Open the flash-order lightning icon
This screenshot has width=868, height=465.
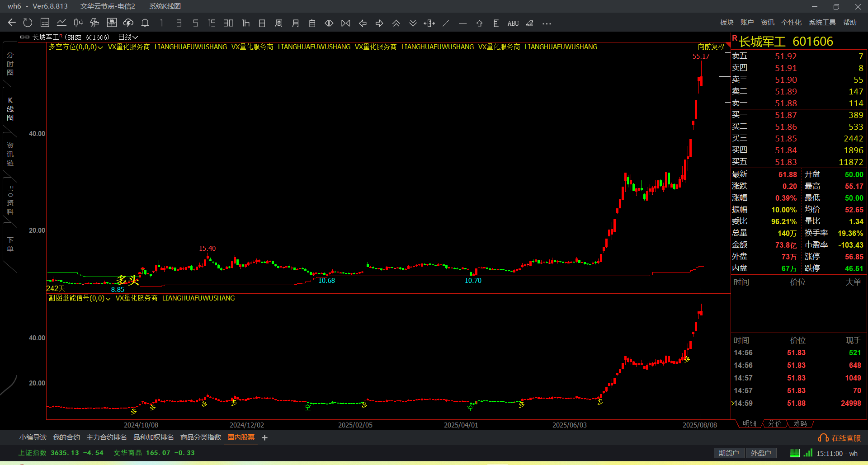coord(95,23)
